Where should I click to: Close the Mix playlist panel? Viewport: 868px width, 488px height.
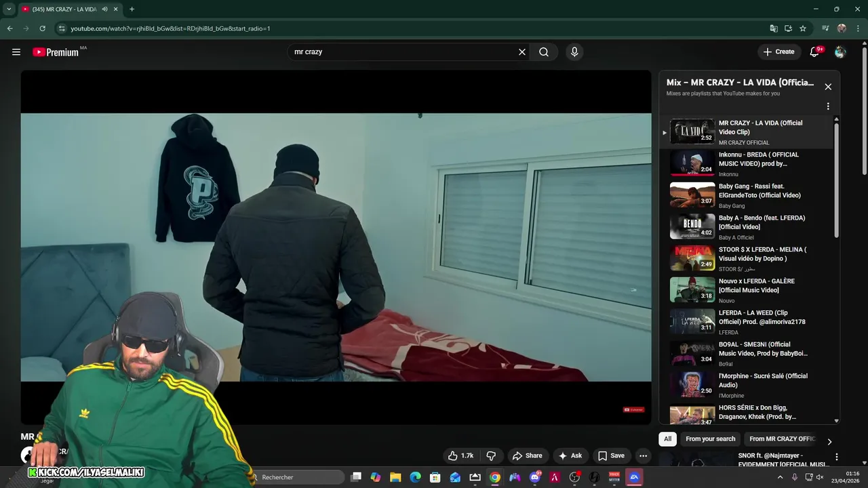point(828,87)
